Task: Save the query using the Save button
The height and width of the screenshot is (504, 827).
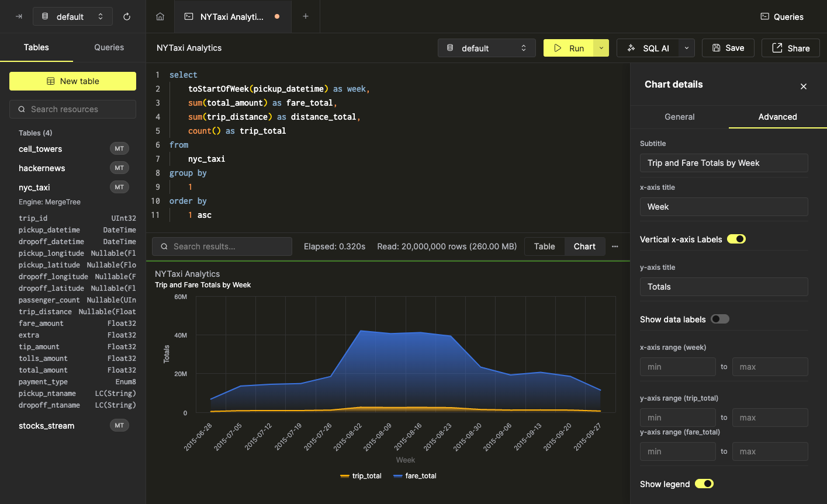Action: (x=728, y=48)
